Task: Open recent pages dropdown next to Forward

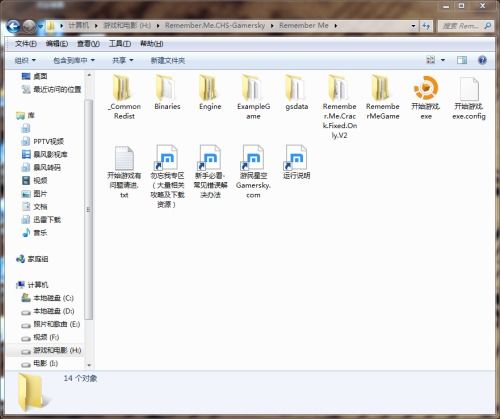Action: [40, 26]
